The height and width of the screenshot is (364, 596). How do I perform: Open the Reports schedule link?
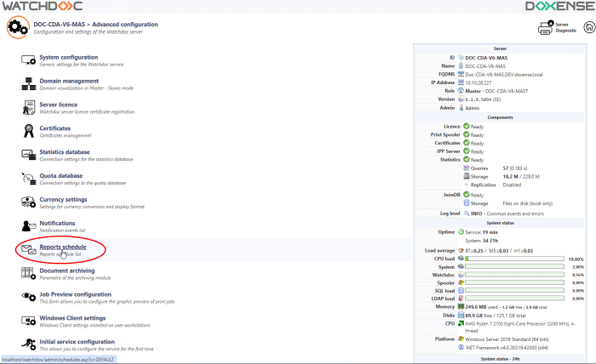coord(63,247)
